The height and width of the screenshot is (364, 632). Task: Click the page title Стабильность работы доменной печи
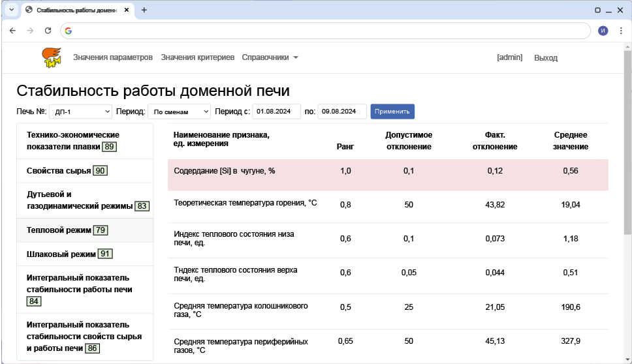(x=153, y=91)
